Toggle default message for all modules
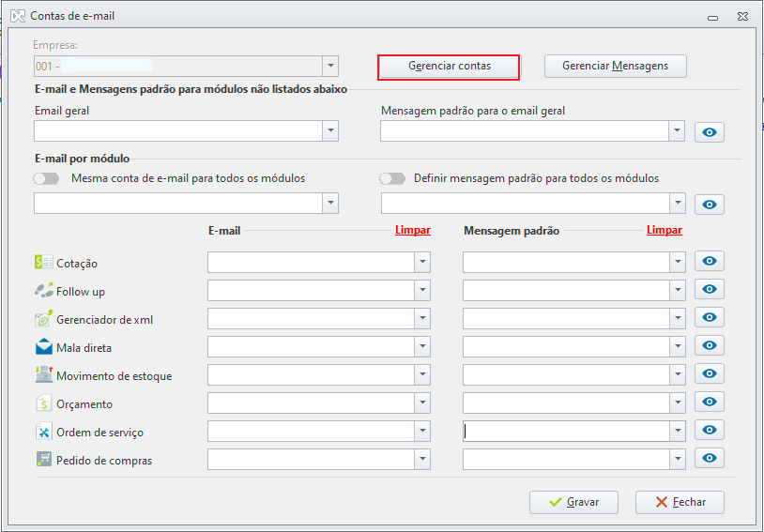Screen dimensions: 764x532 click(392, 178)
